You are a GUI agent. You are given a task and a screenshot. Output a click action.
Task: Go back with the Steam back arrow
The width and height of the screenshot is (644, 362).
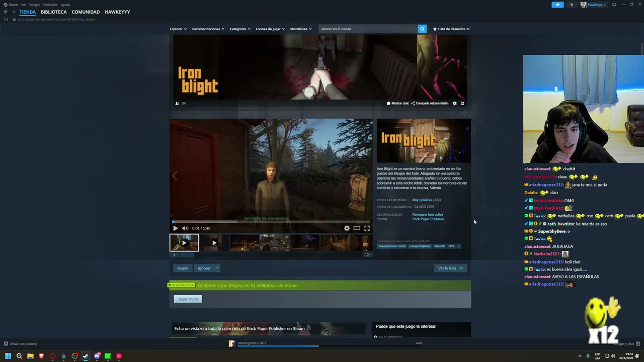(6, 12)
